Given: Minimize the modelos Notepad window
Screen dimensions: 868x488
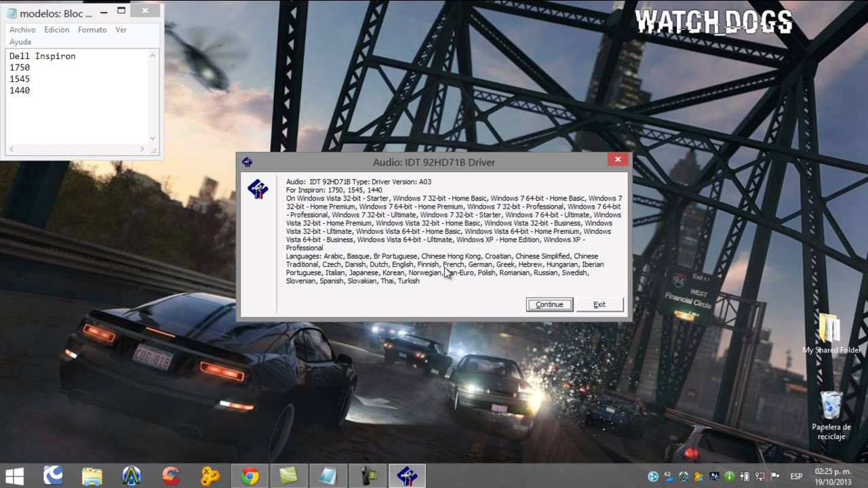Looking at the screenshot, I should [102, 12].
